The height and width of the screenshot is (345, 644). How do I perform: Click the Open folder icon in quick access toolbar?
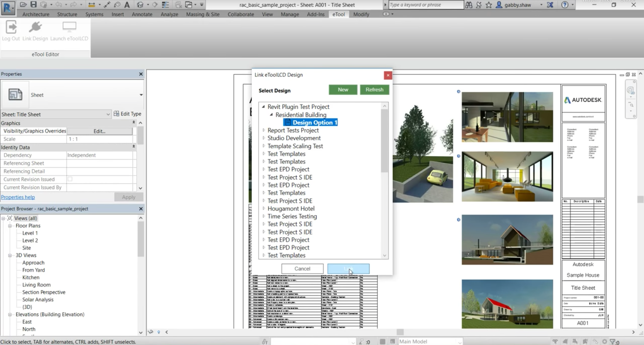[23, 5]
